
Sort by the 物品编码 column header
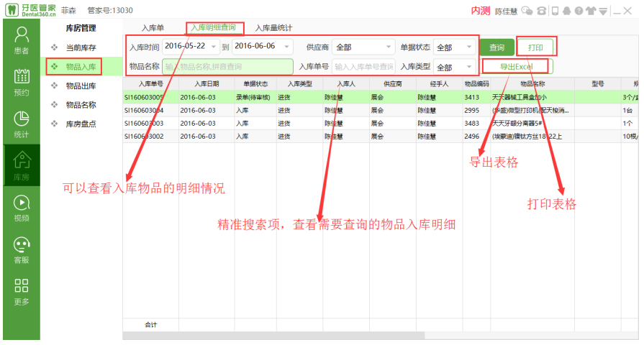pyautogui.click(x=476, y=83)
